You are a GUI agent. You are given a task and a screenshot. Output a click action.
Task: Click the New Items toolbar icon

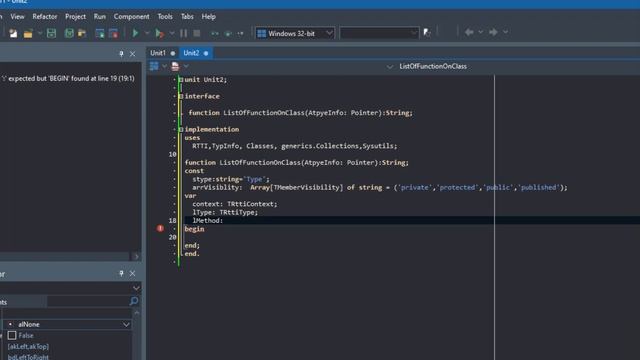tap(13, 33)
